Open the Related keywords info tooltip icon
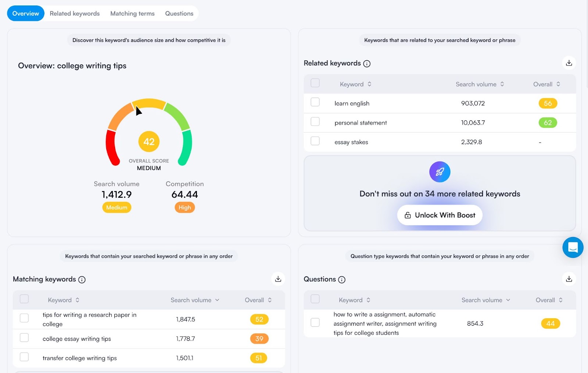The image size is (588, 373). tap(367, 64)
